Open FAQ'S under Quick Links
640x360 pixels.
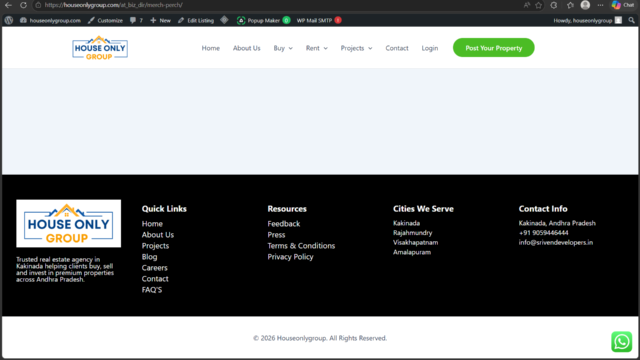(152, 290)
